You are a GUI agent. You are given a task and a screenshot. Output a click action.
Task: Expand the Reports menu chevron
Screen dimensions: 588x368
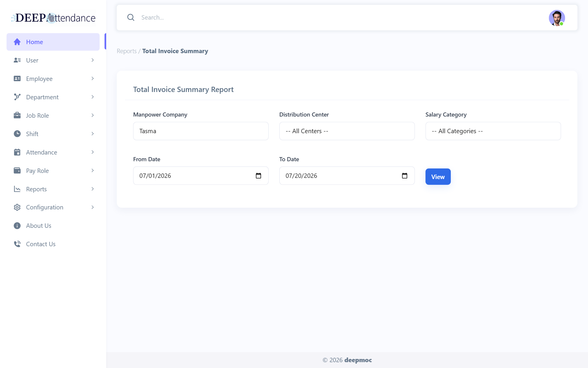pos(92,189)
